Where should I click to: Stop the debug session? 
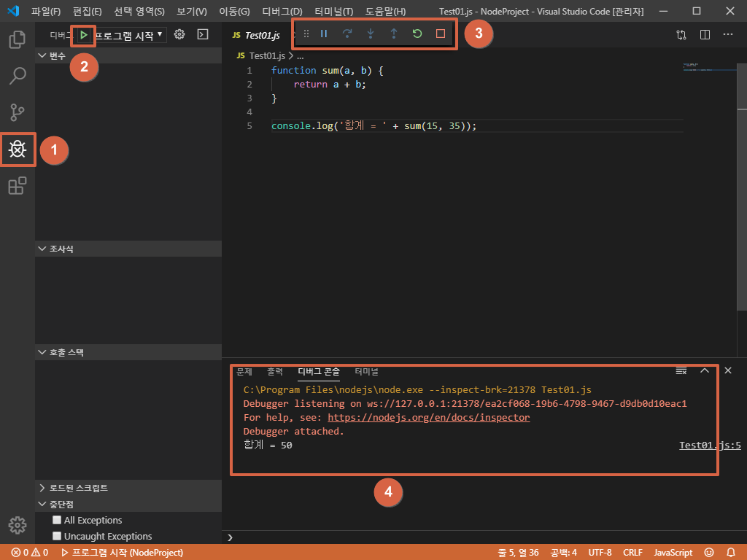[441, 34]
